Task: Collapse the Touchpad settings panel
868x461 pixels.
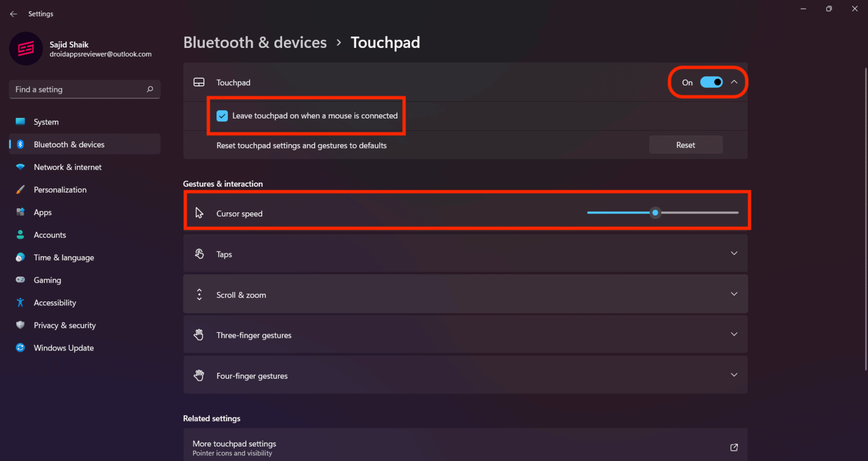Action: tap(734, 82)
